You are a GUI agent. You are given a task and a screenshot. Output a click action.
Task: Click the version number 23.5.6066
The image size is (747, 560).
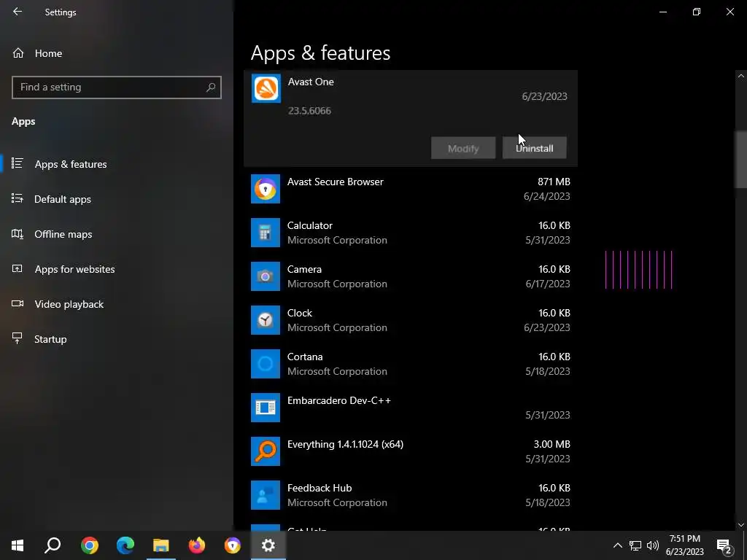coord(309,111)
